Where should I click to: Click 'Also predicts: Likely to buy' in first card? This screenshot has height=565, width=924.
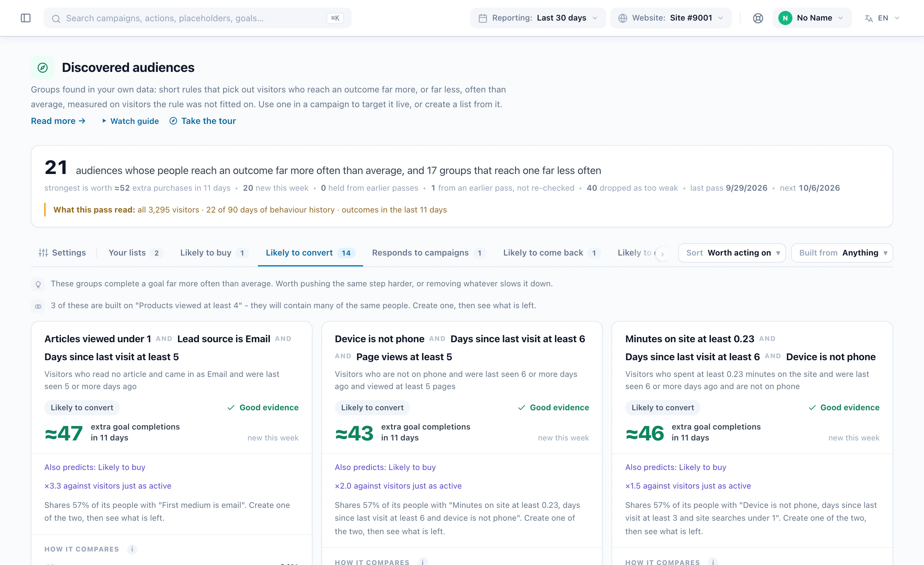(x=95, y=467)
